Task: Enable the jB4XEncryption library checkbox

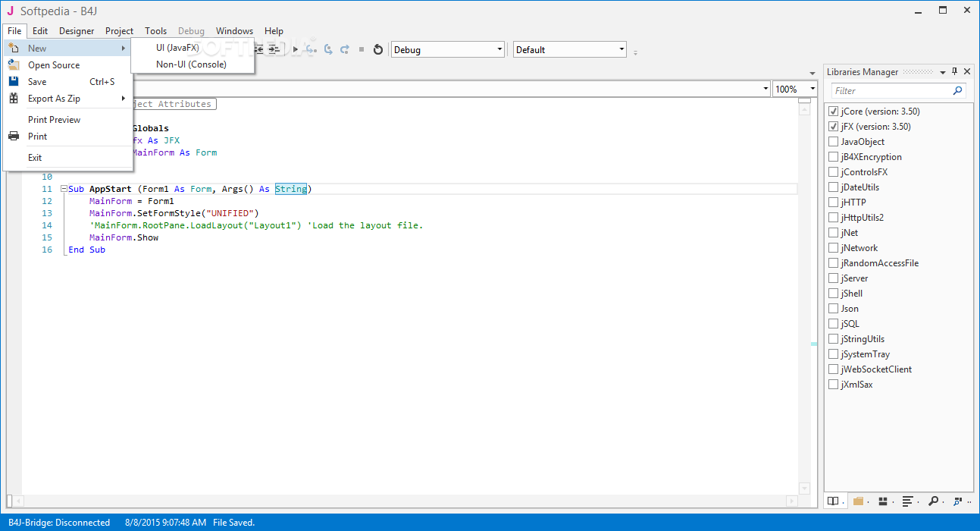Action: point(834,157)
